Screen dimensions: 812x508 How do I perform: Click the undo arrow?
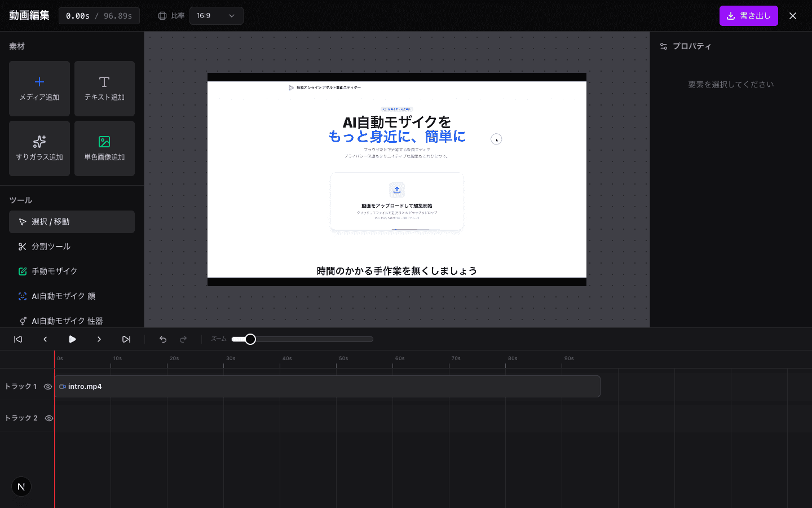[x=163, y=339]
